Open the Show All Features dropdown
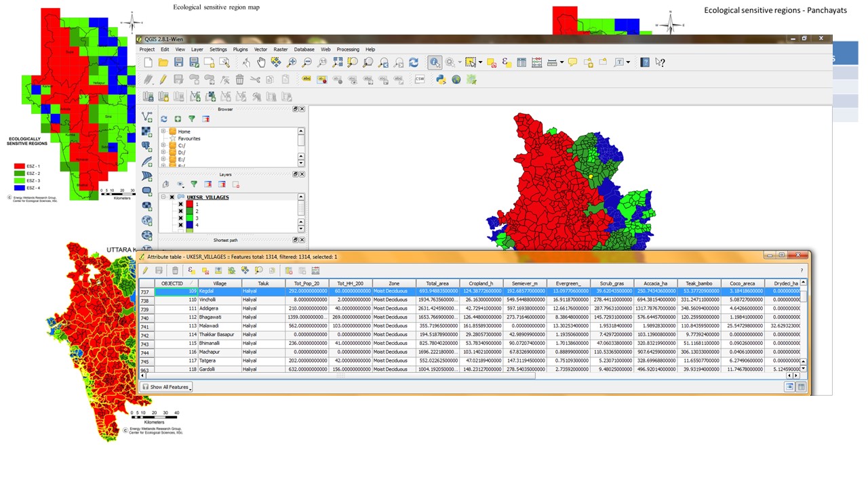The width and height of the screenshot is (868, 488). 167,387
